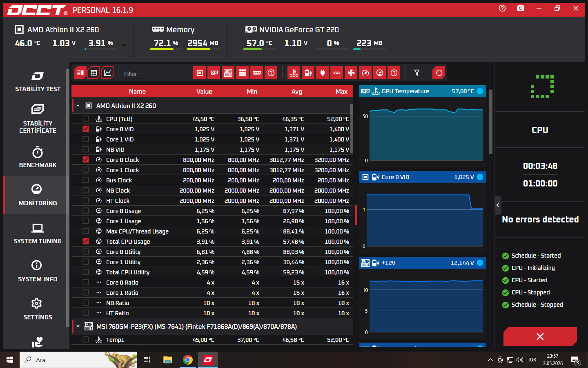Go to the Benchmark section
The height and width of the screenshot is (368, 588).
click(x=38, y=157)
